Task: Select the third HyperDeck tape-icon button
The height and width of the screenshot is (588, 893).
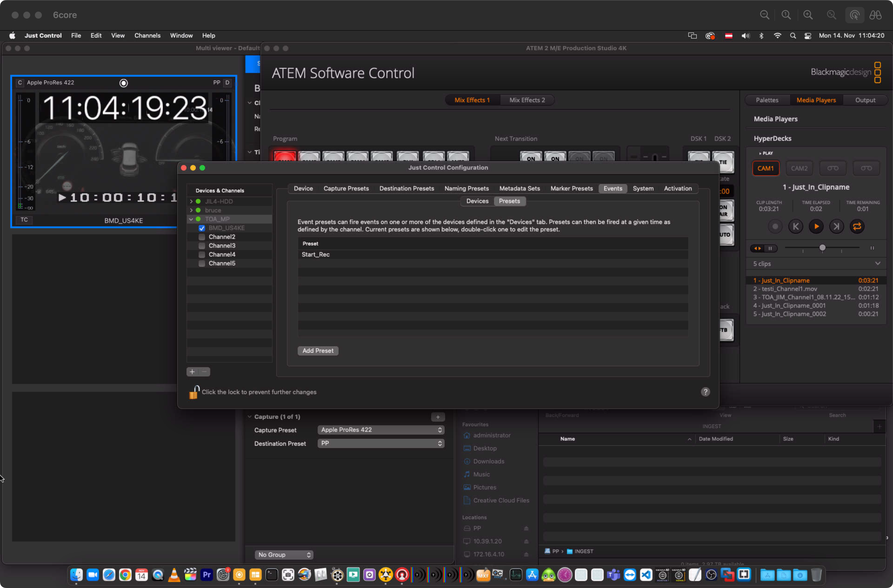Action: pyautogui.click(x=833, y=168)
